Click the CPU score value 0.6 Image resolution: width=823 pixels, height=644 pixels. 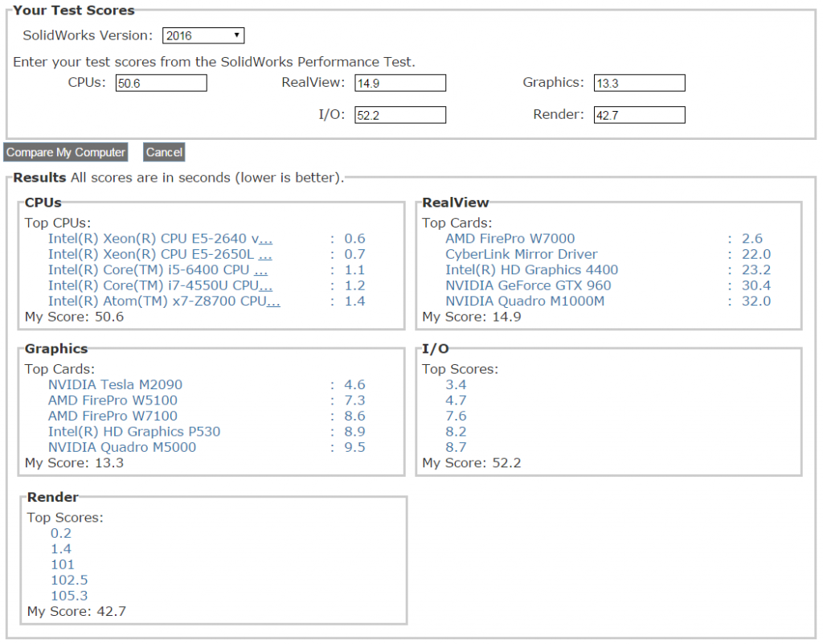point(354,239)
